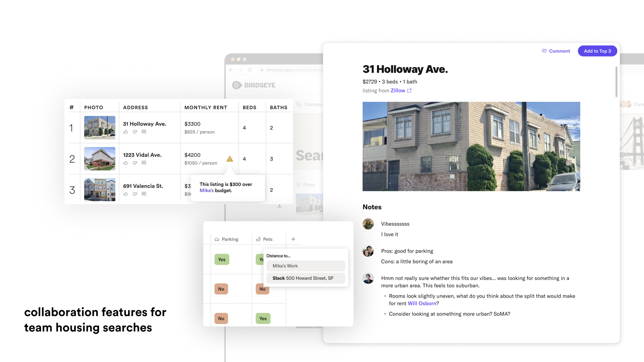Click the Beds column header

pos(250,108)
